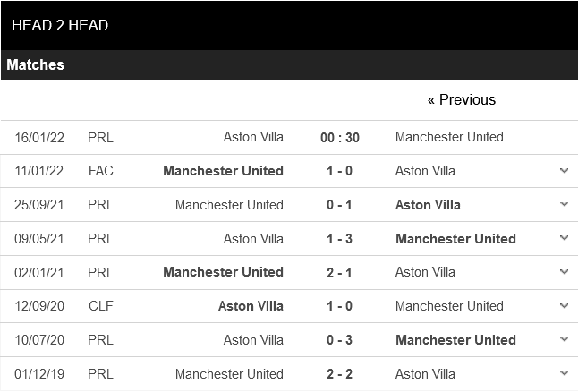Click bold Aston Villa winner on 25/09/21

point(428,205)
